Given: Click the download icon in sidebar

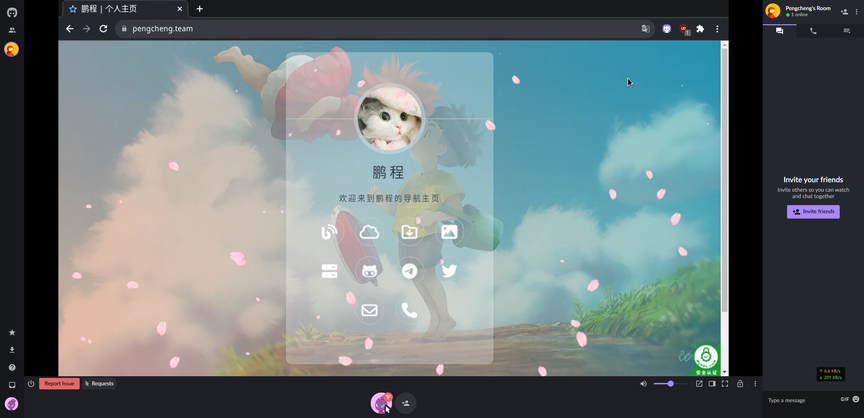Looking at the screenshot, I should coord(12,350).
